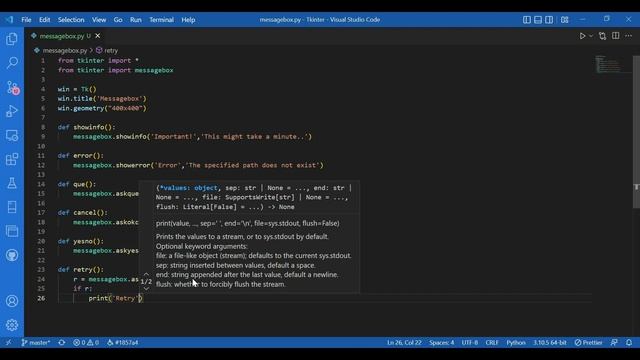
Task: Click the #1857a4 color status item
Action: click(x=122, y=342)
